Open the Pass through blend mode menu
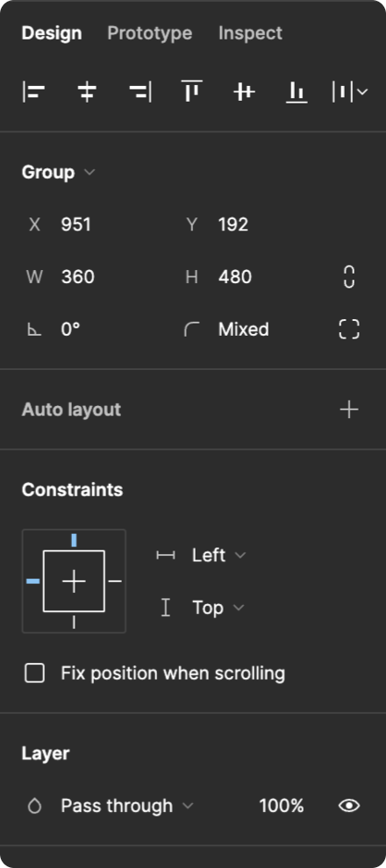Screen dimensions: 386x868 127,806
